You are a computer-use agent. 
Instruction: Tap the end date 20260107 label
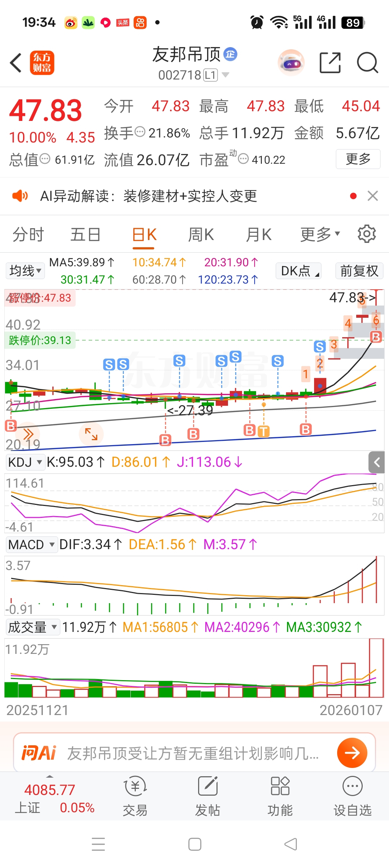tap(351, 710)
